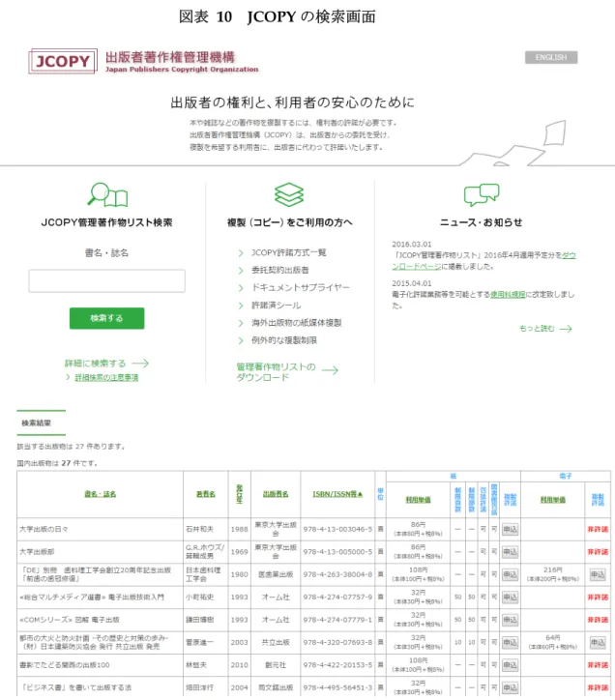Sort results by 出版者名 column header
The image size is (615, 700).
click(x=276, y=494)
